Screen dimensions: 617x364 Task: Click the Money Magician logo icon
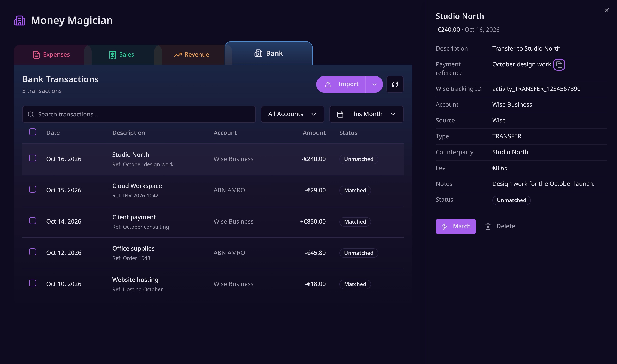20,20
